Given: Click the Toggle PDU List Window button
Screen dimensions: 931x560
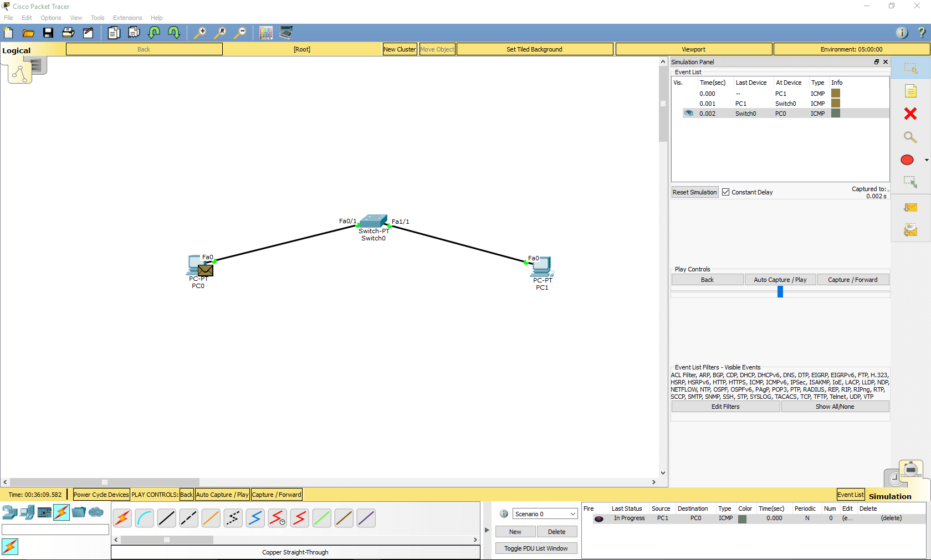Looking at the screenshot, I should tap(536, 548).
